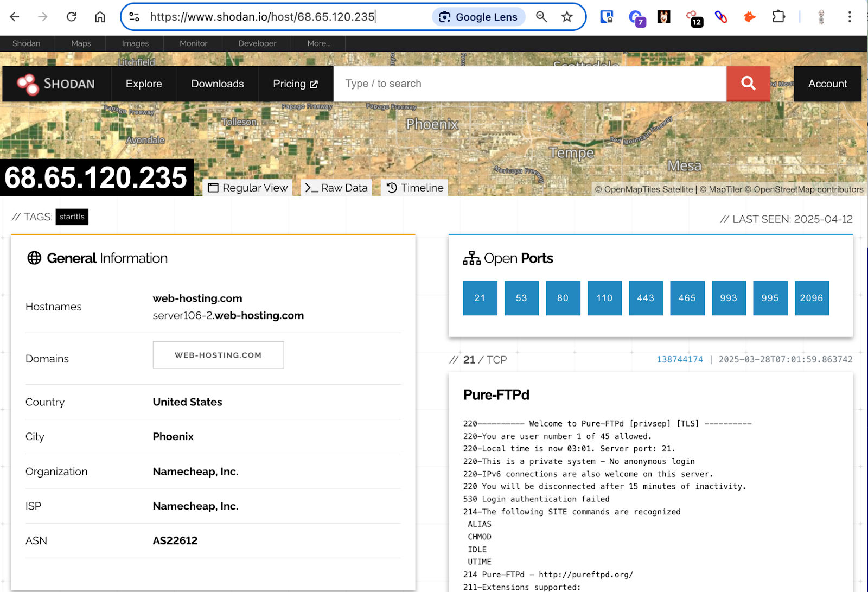This screenshot has height=592, width=868.
Task: Click the starttls tag
Action: pyautogui.click(x=72, y=217)
